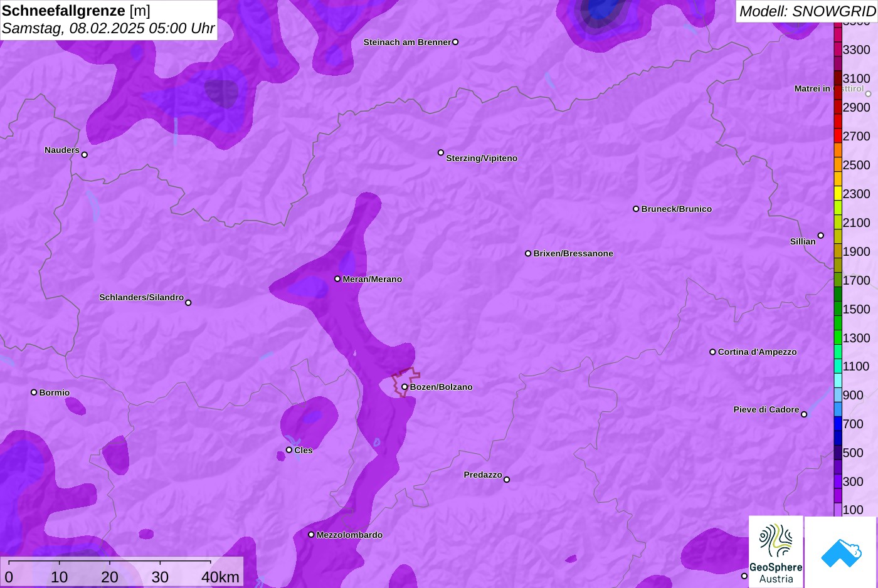Click the 2700 red legend swatch
Image resolution: width=878 pixels, height=588 pixels.
coord(838,136)
